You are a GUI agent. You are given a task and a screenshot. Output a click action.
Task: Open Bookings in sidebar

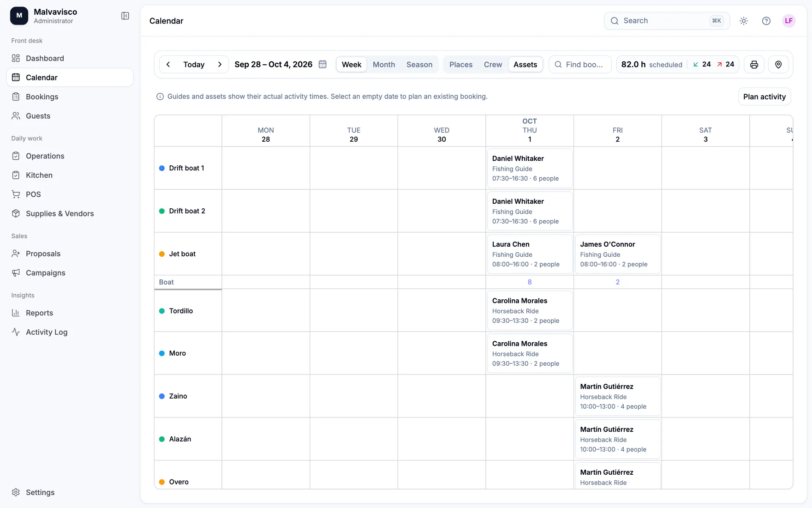pos(70,97)
